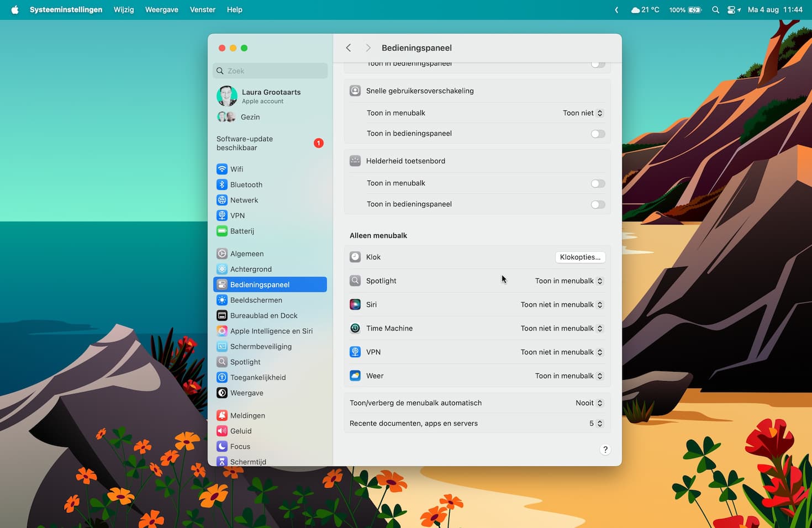812x528 pixels.
Task: Click the Zoek search field
Action: tap(271, 71)
